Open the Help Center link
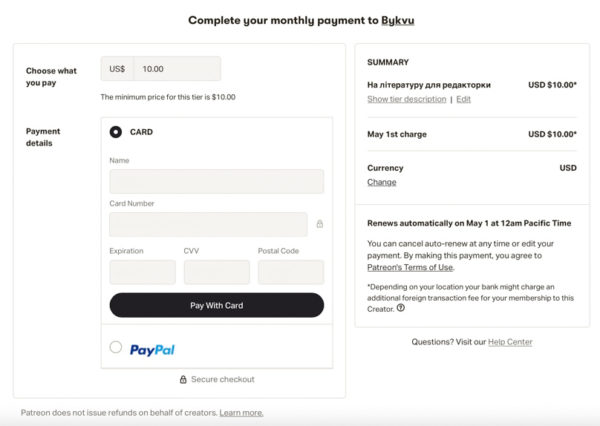 click(510, 342)
